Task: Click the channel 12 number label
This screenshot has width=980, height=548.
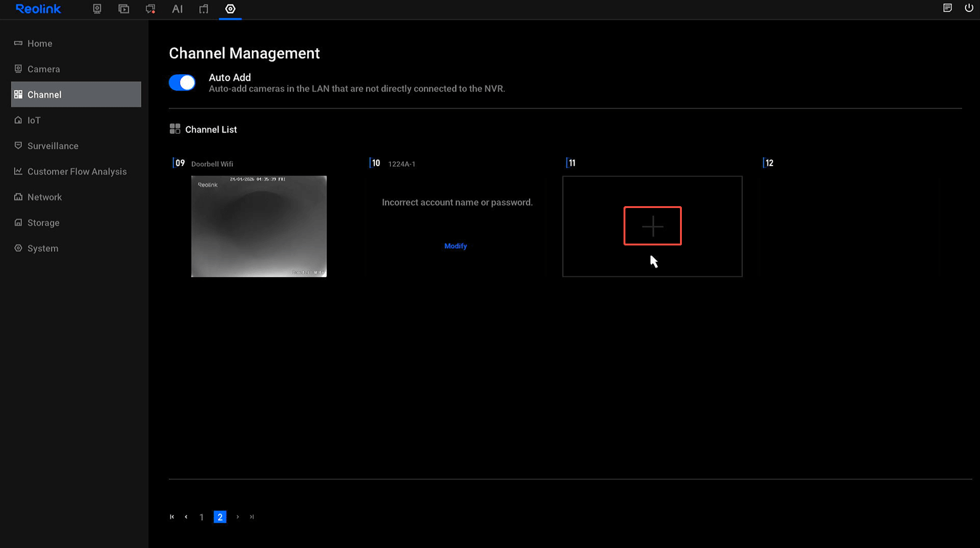Action: tap(769, 163)
